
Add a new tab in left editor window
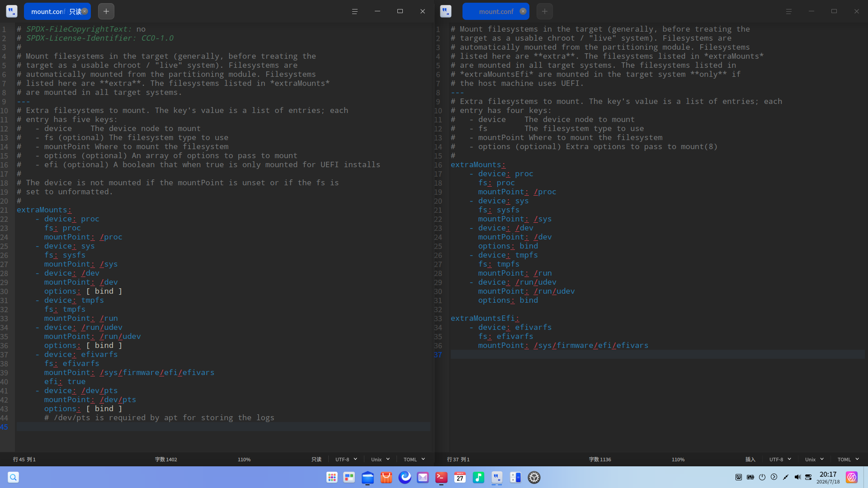(x=106, y=11)
